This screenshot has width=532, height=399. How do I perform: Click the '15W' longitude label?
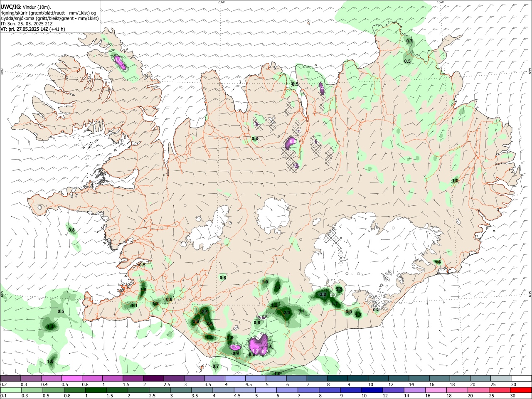[x=440, y=2]
